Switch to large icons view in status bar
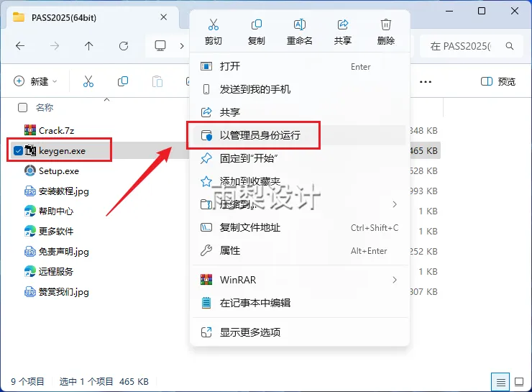532x392 pixels. coord(519,382)
